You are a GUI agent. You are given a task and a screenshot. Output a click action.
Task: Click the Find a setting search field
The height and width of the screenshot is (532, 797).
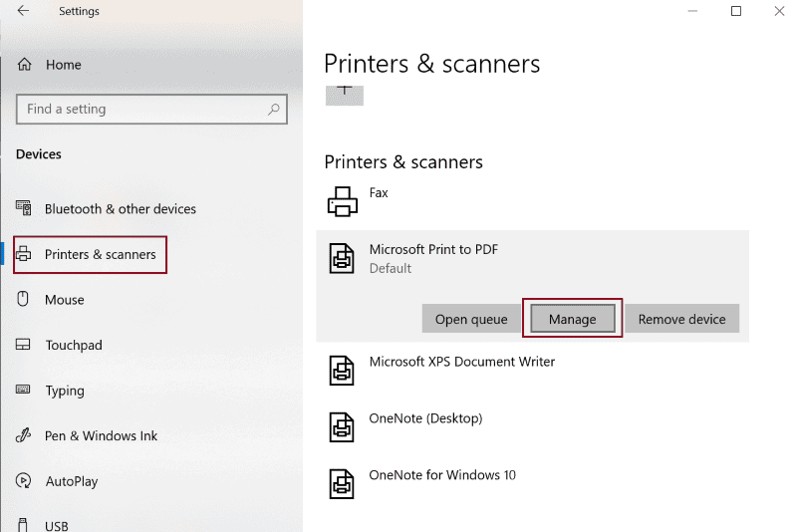point(151,109)
